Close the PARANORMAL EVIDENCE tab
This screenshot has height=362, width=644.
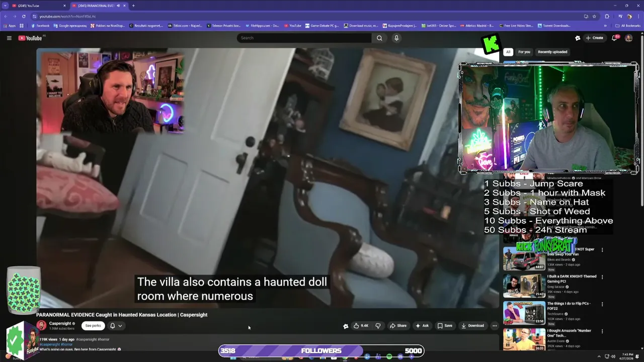[x=124, y=6]
